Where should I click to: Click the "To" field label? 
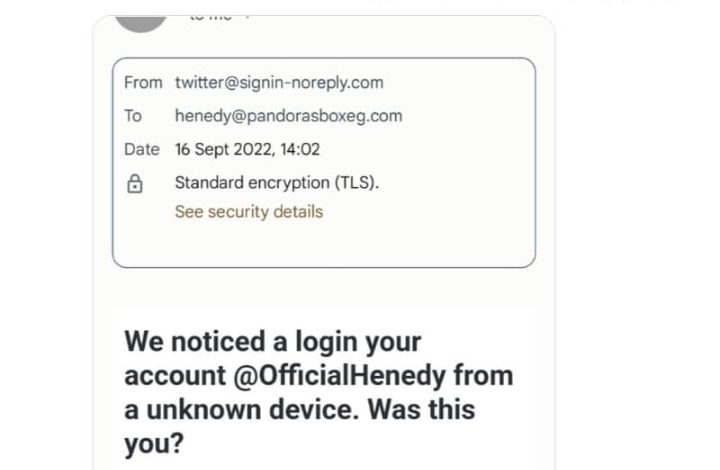click(133, 116)
